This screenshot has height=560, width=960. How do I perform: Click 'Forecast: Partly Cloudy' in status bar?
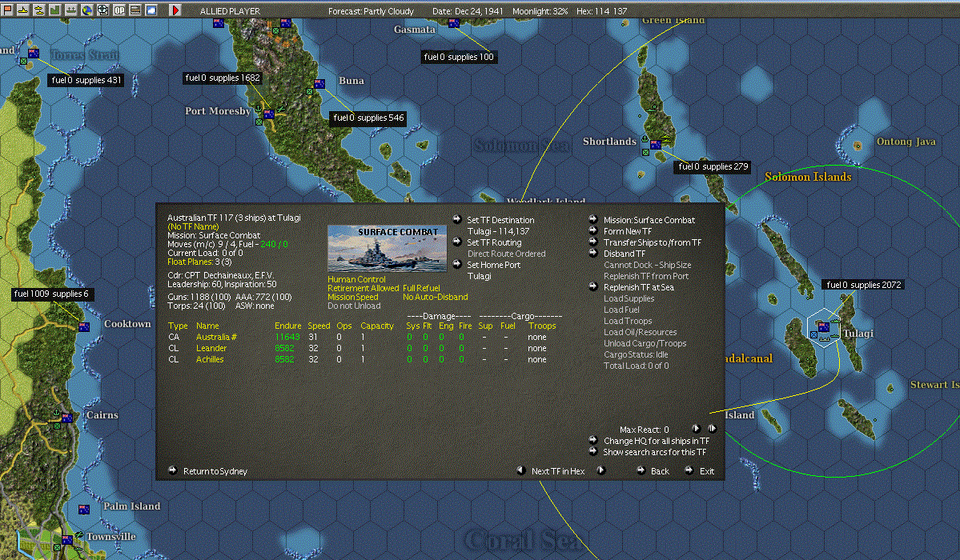(x=371, y=11)
